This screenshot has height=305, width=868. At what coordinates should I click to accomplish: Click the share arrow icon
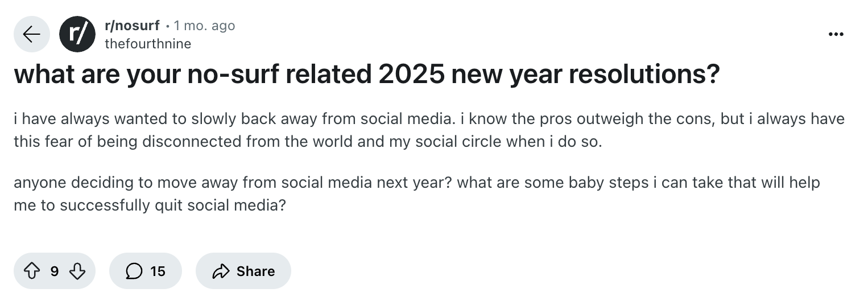(x=220, y=271)
